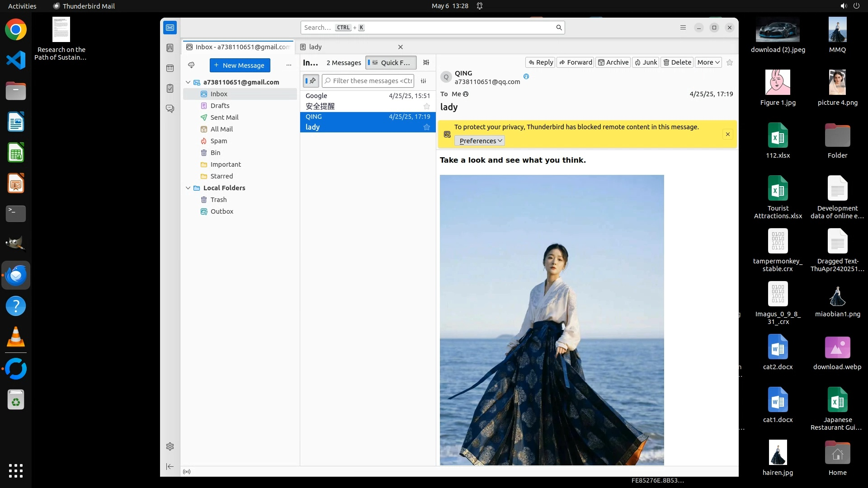This screenshot has width=868, height=488.
Task: Open the More actions dropdown
Action: (x=708, y=62)
